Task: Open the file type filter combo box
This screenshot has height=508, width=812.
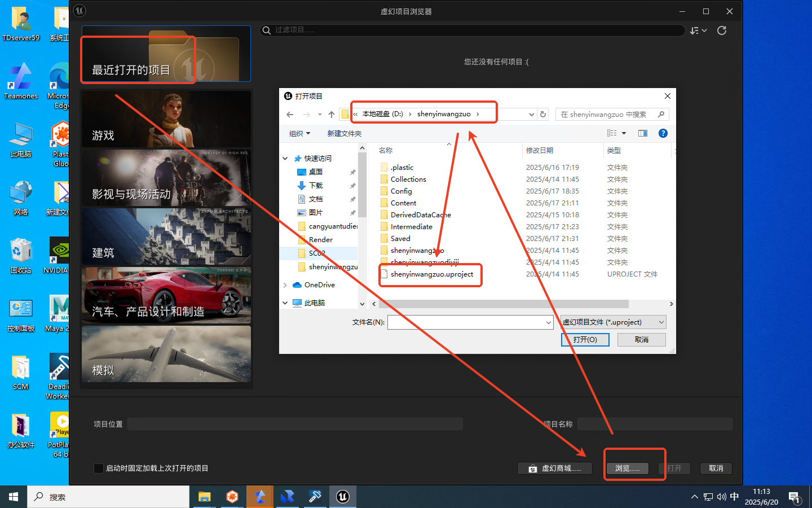Action: [x=614, y=322]
